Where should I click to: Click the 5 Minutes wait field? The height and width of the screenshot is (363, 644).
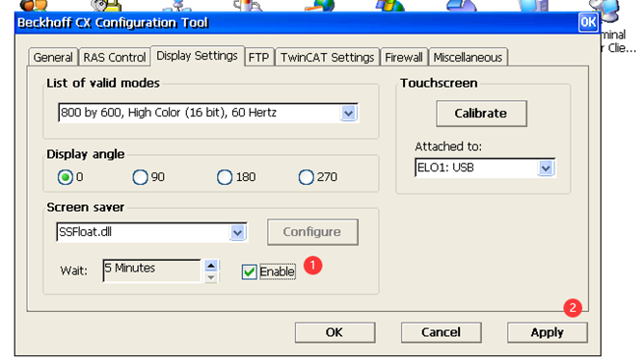pos(152,271)
